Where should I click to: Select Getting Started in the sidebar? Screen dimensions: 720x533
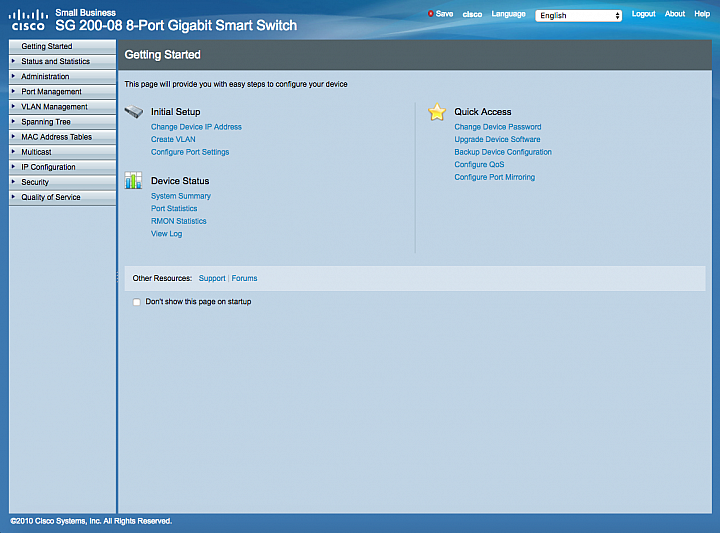(x=62, y=46)
